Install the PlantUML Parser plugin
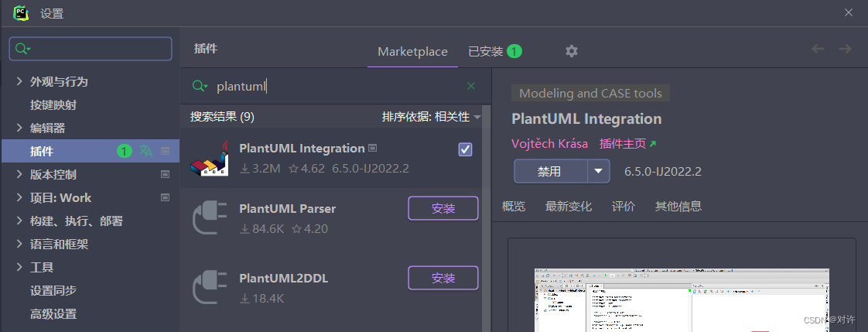This screenshot has height=332, width=868. [443, 208]
